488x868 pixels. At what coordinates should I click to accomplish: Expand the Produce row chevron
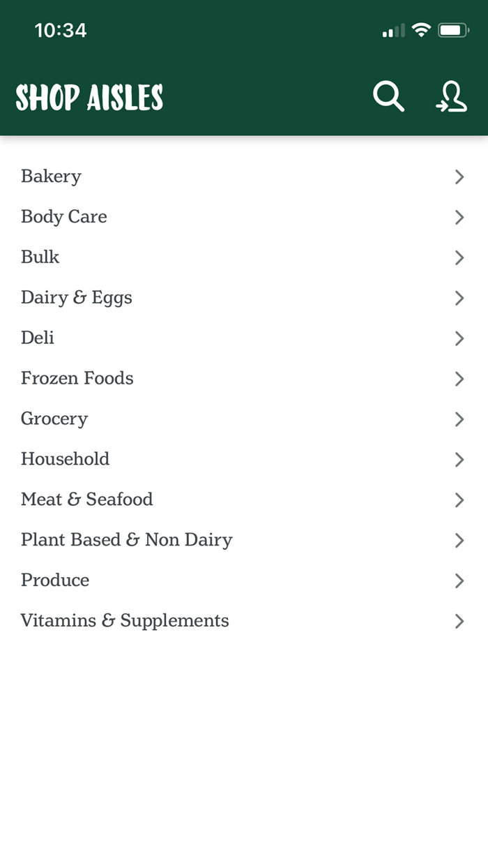tap(459, 581)
